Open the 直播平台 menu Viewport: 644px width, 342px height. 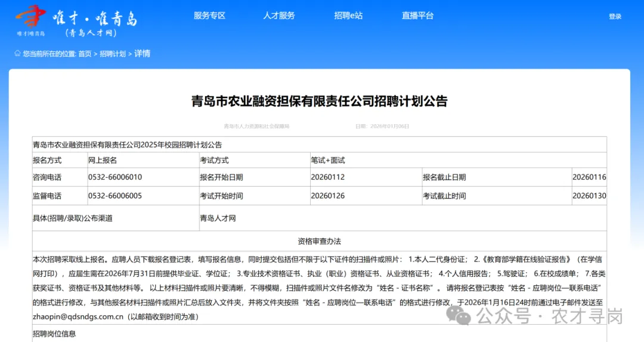(x=417, y=16)
